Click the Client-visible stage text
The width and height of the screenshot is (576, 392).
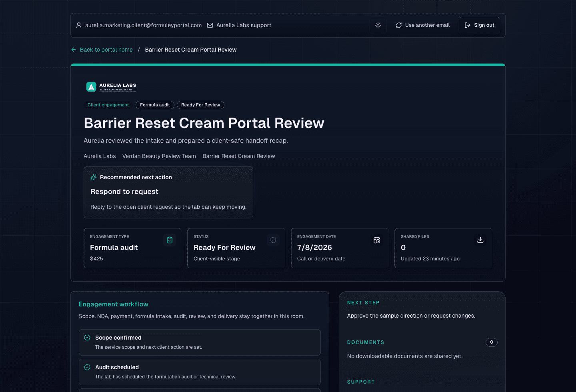pyautogui.click(x=217, y=259)
